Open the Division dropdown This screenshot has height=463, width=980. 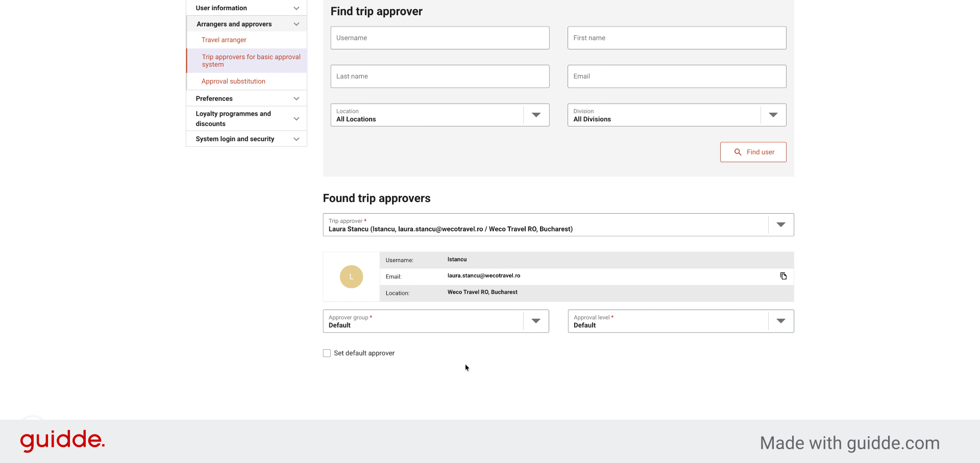677,115
